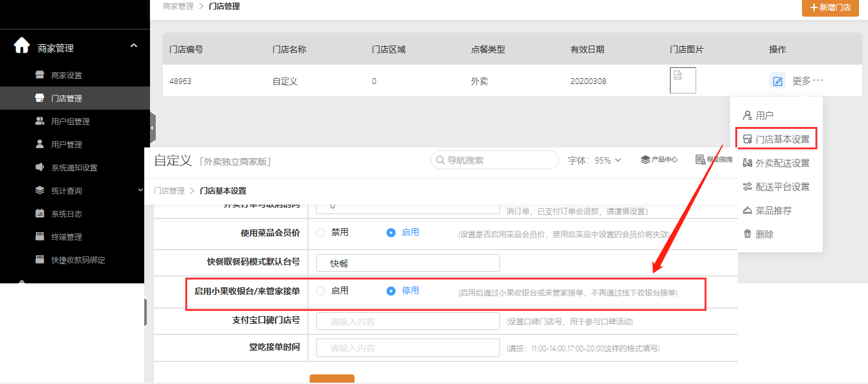Open the 更多 ellipsis menu in 操作 column
This screenshot has height=384, width=868.
[x=808, y=81]
